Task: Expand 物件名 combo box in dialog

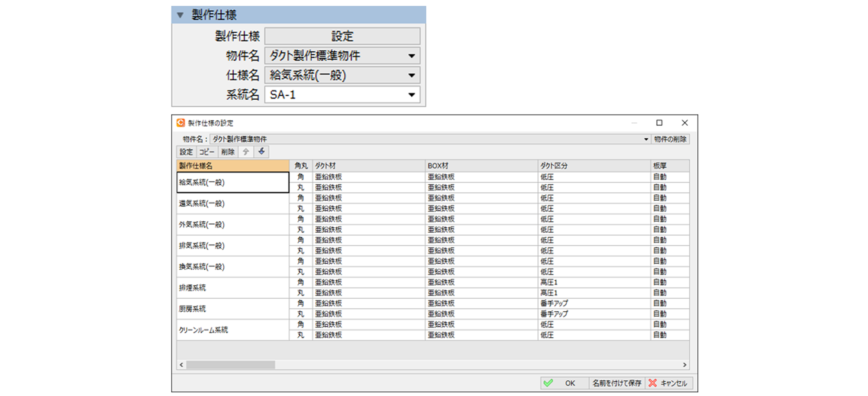Action: (646, 139)
